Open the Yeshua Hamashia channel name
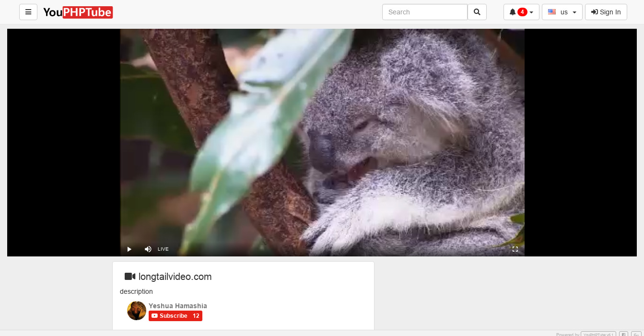The image size is (644, 336). [178, 306]
